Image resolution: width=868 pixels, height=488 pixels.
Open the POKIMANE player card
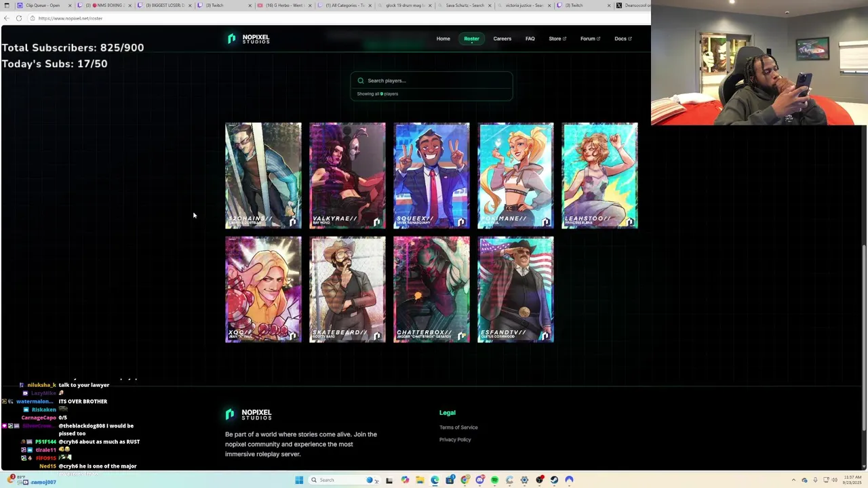(x=515, y=176)
